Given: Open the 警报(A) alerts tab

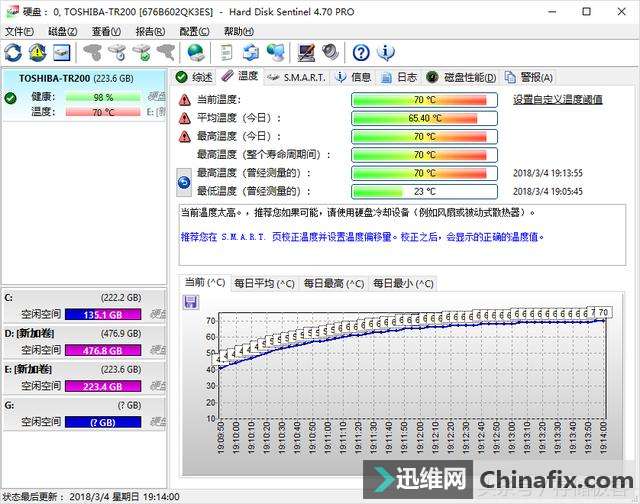Looking at the screenshot, I should click(529, 77).
